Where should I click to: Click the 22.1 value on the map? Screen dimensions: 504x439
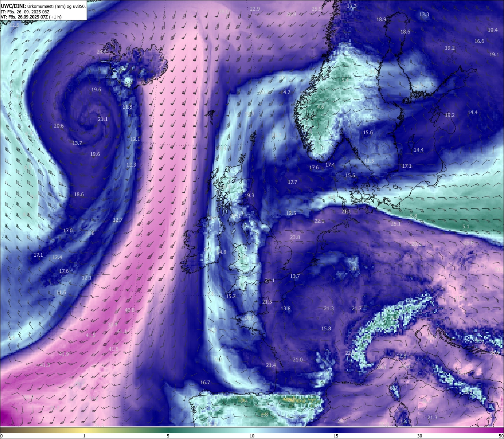pyautogui.click(x=319, y=221)
